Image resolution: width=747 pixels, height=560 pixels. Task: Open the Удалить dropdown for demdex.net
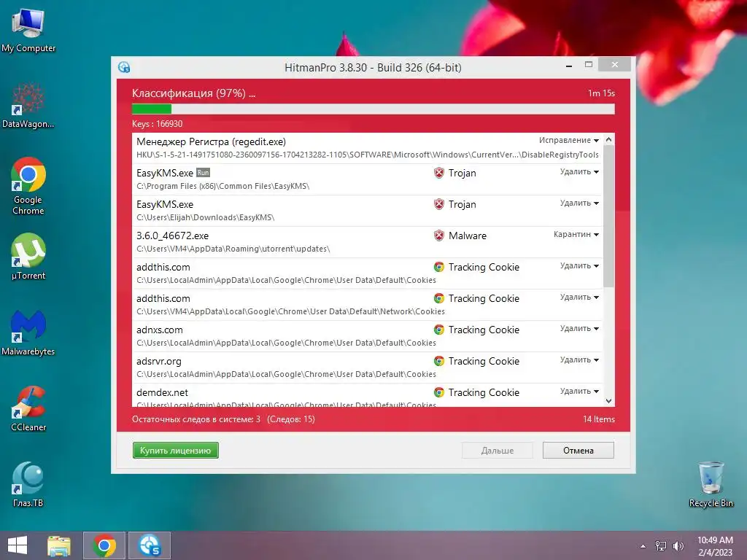[x=579, y=392]
